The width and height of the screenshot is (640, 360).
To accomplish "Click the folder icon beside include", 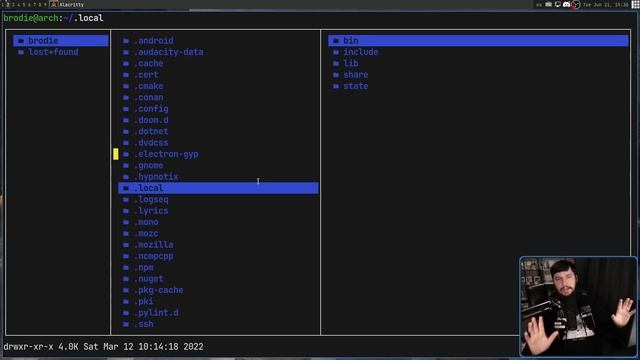I will 336,52.
